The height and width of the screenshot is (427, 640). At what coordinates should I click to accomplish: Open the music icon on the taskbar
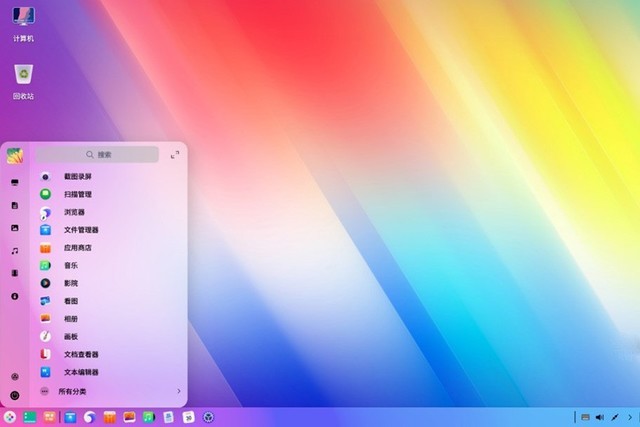149,417
